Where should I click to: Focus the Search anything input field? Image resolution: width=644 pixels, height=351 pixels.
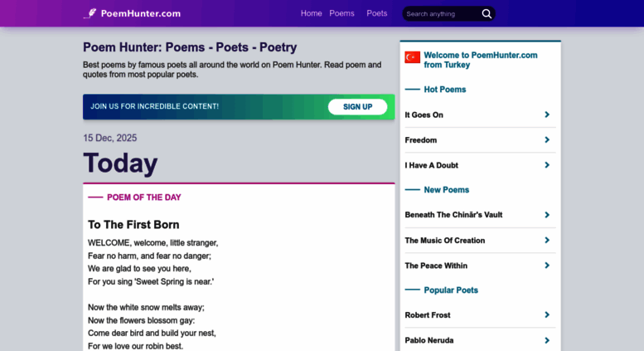click(439, 13)
